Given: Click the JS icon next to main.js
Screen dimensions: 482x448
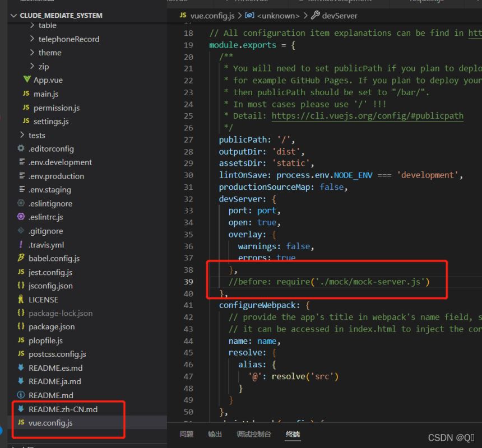Looking at the screenshot, I should (26, 94).
